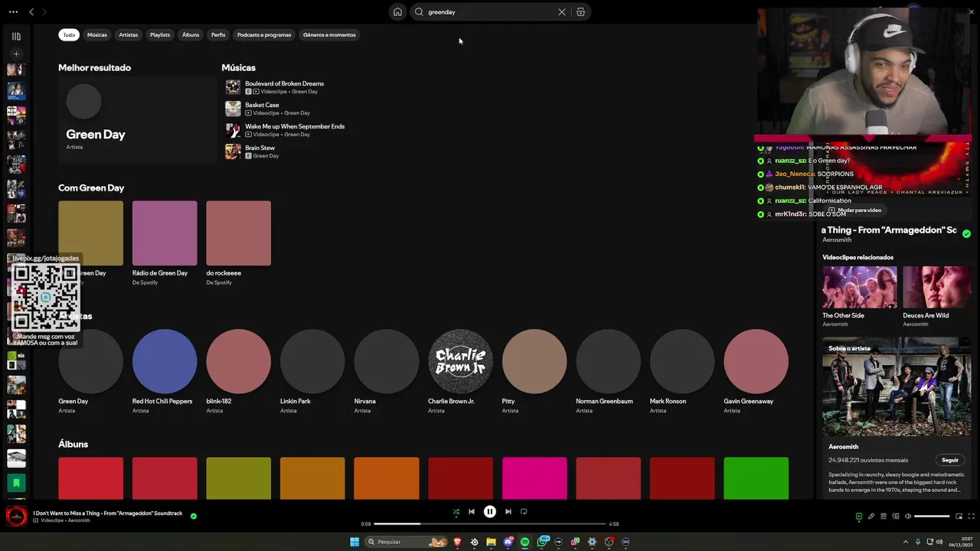Select the Perfis filter chip
This screenshot has width=980, height=551.
(x=218, y=34)
